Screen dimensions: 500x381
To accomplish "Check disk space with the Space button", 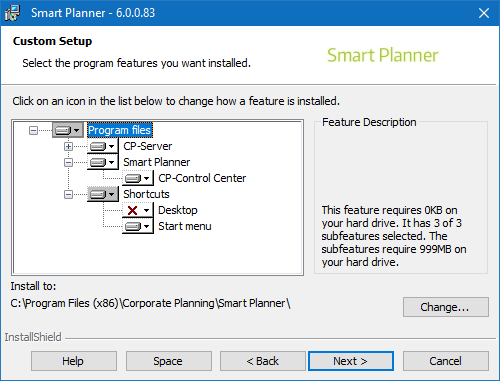I will pos(169,361).
